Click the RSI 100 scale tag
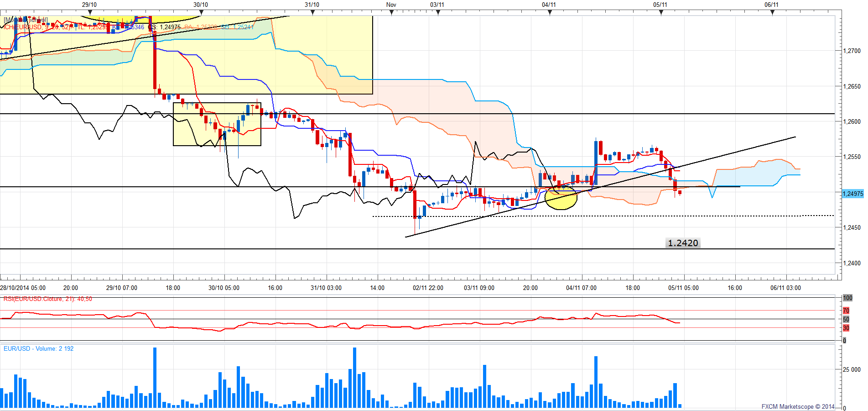868x411 pixels. pos(847,298)
